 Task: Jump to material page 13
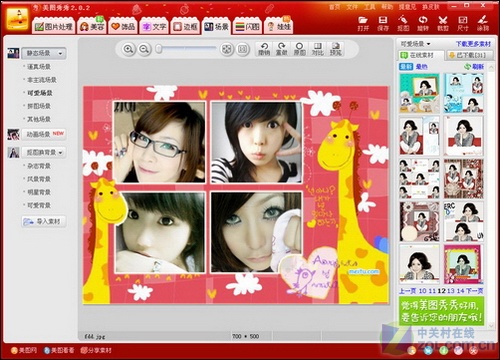click(x=451, y=291)
